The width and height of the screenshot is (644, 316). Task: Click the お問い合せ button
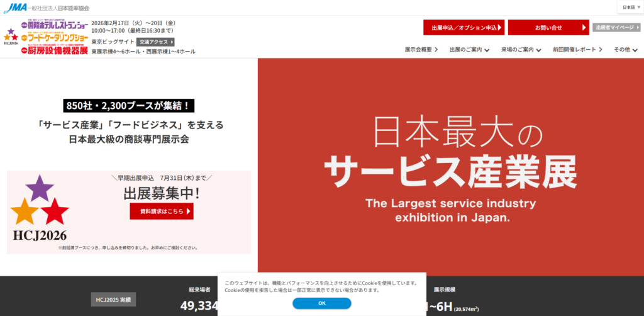pyautogui.click(x=548, y=28)
